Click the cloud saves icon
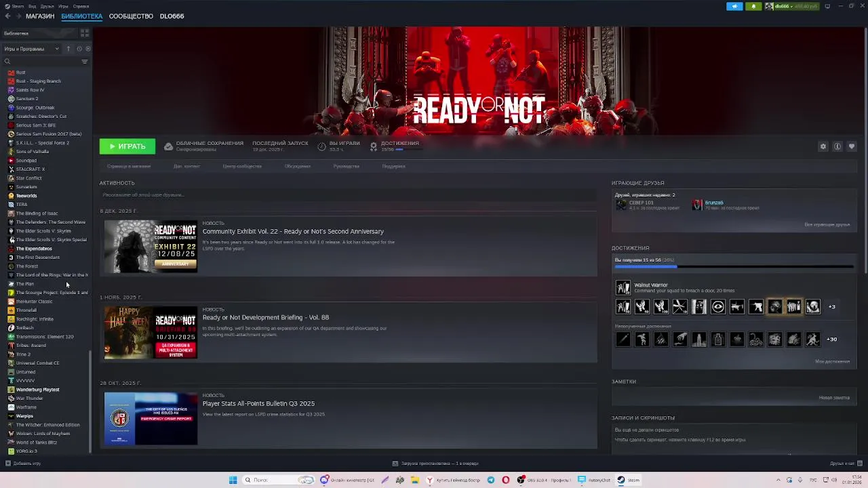The width and height of the screenshot is (868, 488). click(x=168, y=146)
